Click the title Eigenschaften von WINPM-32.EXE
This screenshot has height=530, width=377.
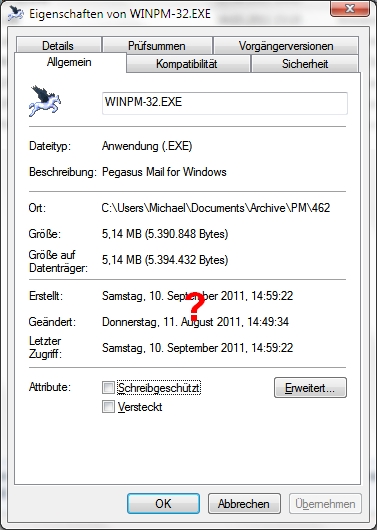pos(120,14)
